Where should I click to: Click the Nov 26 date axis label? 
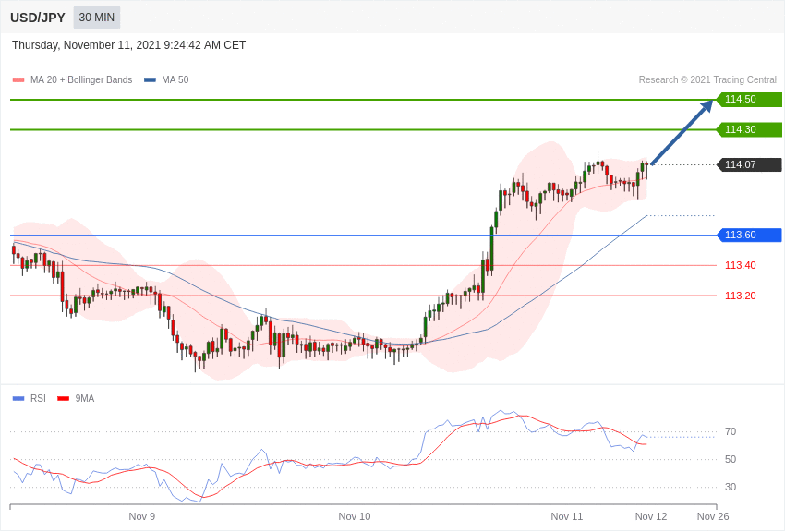click(713, 516)
